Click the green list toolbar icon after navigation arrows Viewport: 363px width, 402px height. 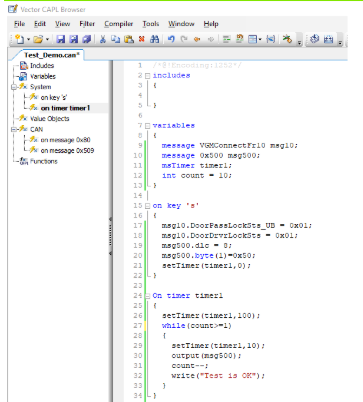(227, 39)
